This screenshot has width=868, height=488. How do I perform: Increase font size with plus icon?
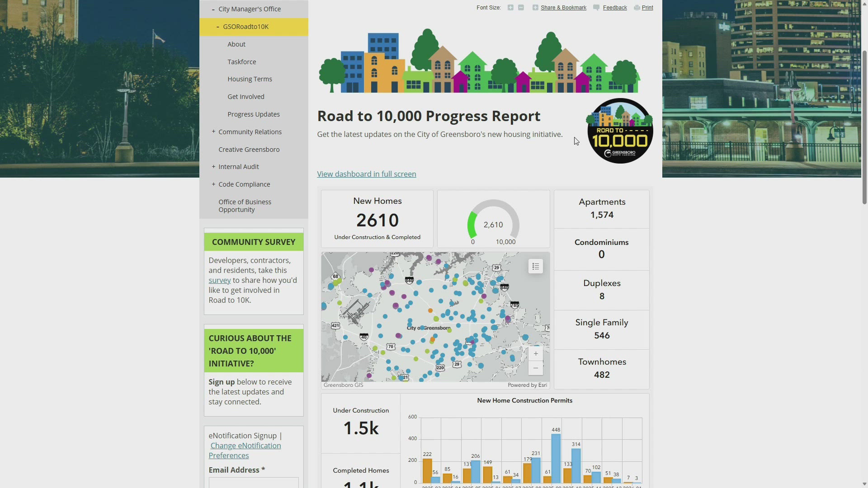[510, 8]
